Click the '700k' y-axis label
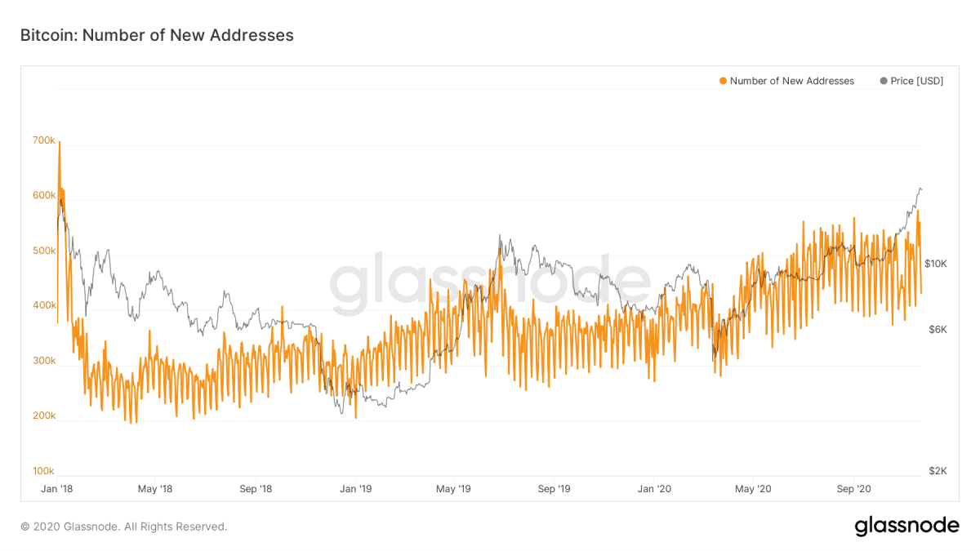Screen dimensions: 980x551 [44, 140]
